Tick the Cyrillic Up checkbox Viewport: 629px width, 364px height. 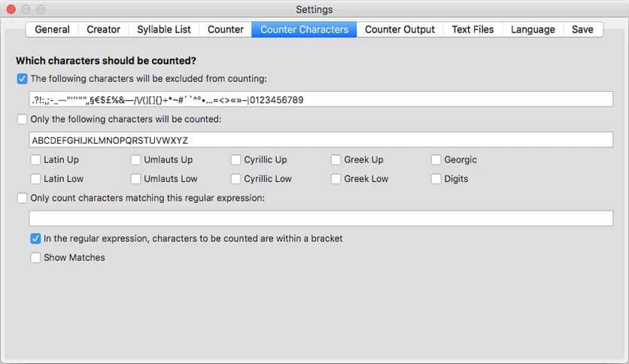(x=236, y=159)
